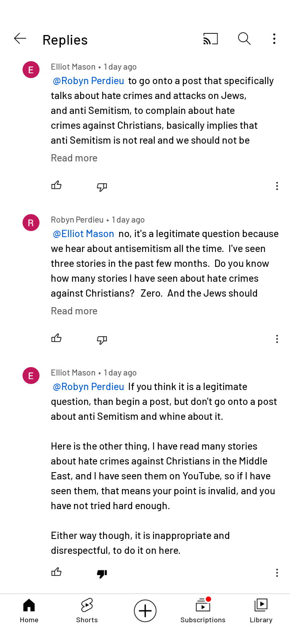Tap the @Elliot Mason mention link

83,234
